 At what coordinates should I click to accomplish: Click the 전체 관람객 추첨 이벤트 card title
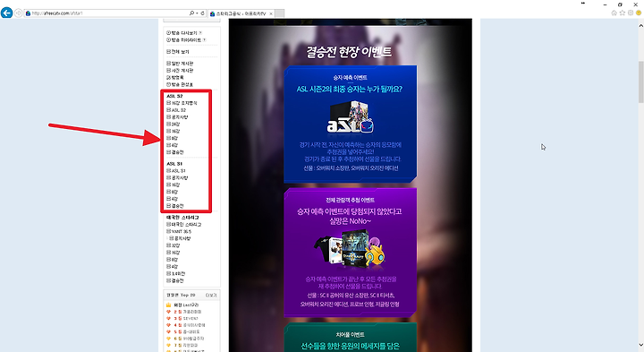pos(350,201)
